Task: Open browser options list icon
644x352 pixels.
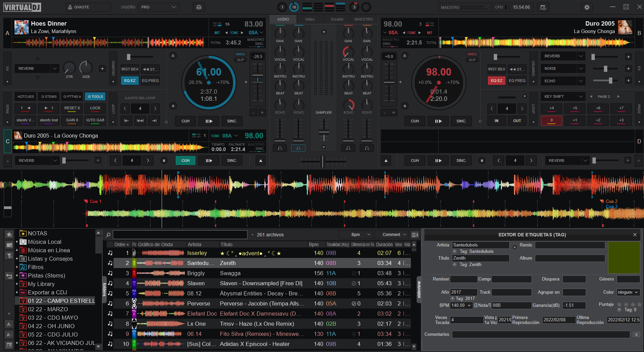Action: [415, 235]
